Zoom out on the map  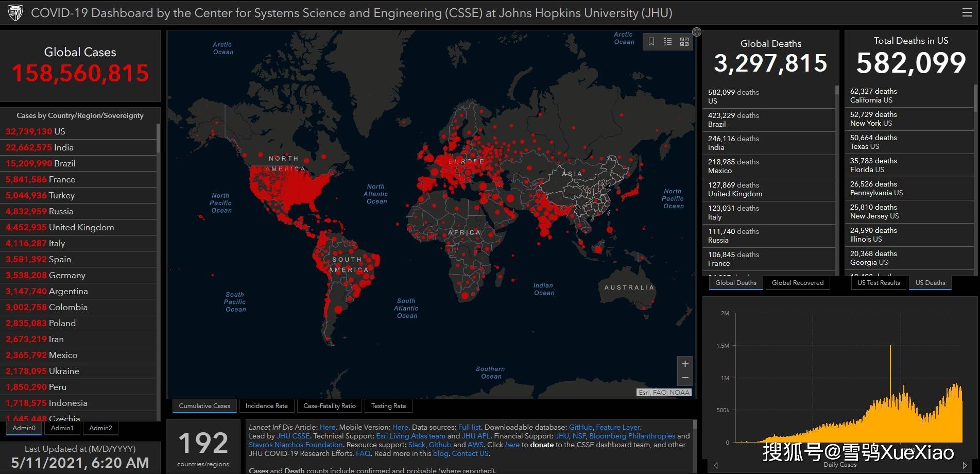pos(685,378)
